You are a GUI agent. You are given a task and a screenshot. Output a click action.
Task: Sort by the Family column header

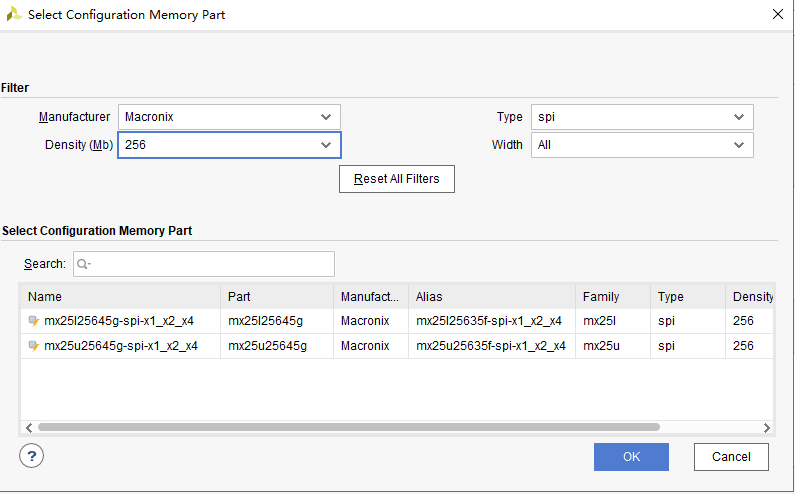[612, 296]
